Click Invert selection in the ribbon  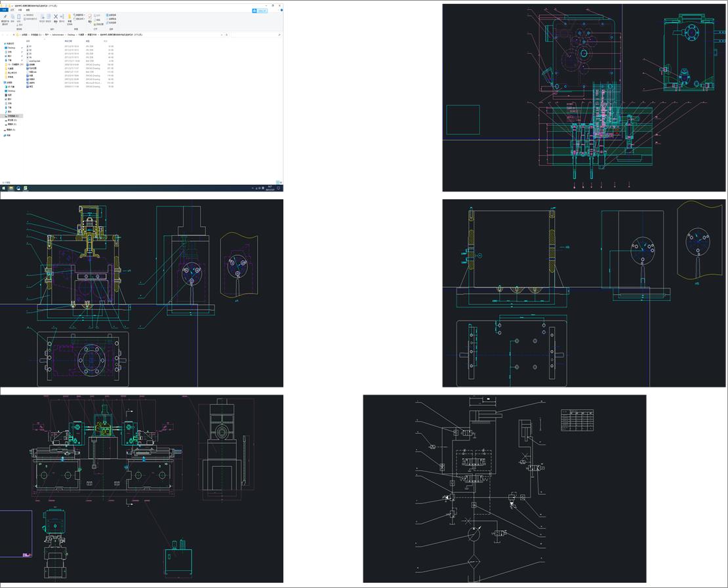[112, 22]
